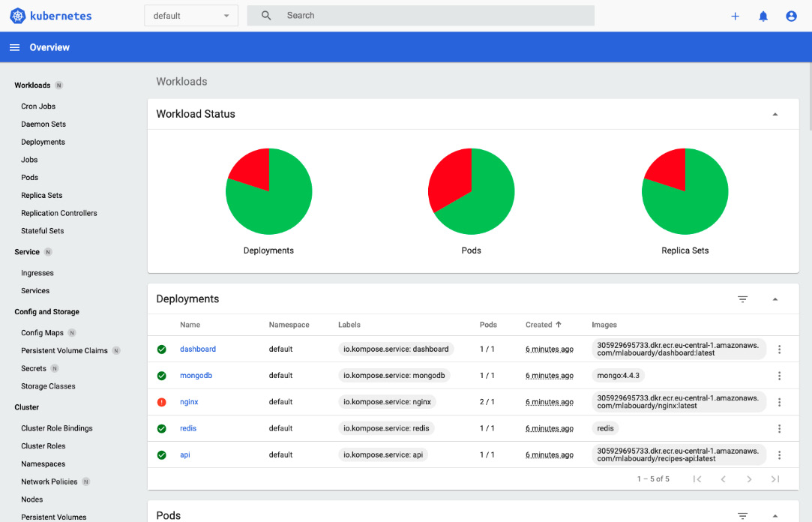The image size is (812, 522).
Task: Open Persistent Volume Claims in sidebar
Action: (x=64, y=350)
